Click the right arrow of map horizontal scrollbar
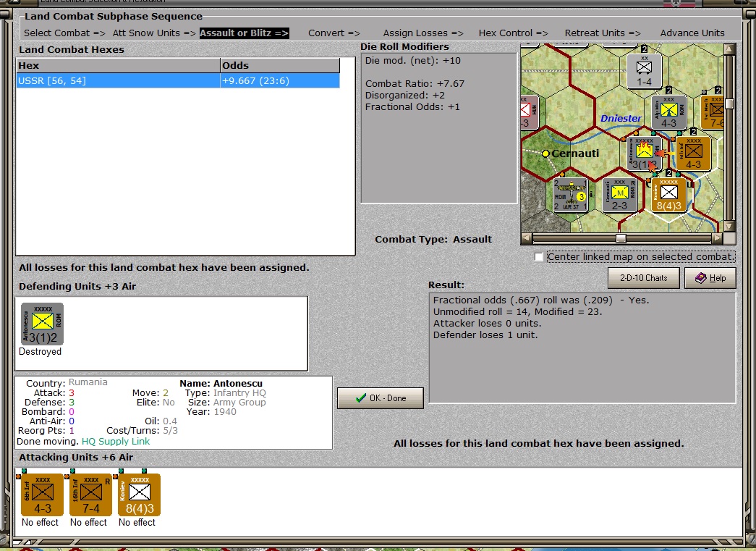Screen dimensions: 756x551 click(x=718, y=238)
